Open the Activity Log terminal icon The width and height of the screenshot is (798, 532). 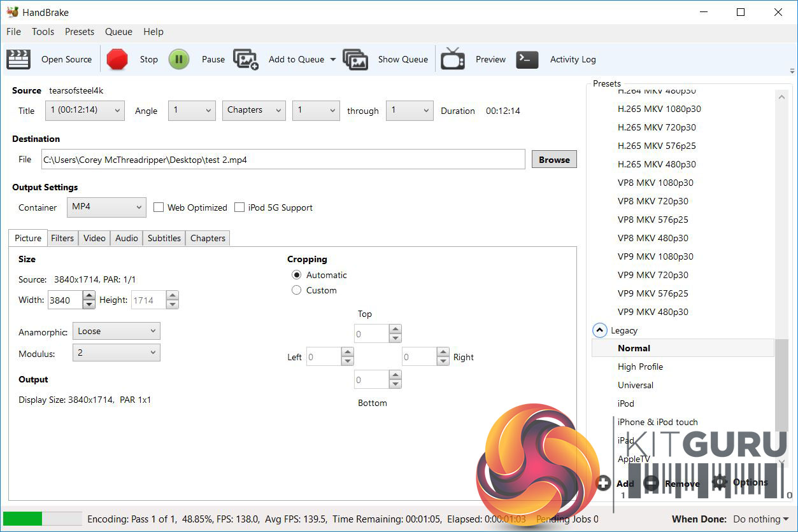tap(527, 59)
